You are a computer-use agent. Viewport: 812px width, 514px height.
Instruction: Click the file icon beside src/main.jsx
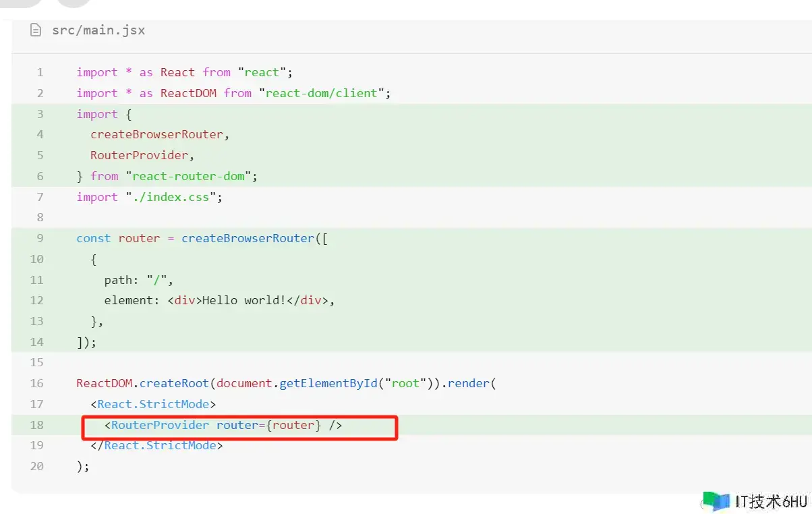(36, 30)
